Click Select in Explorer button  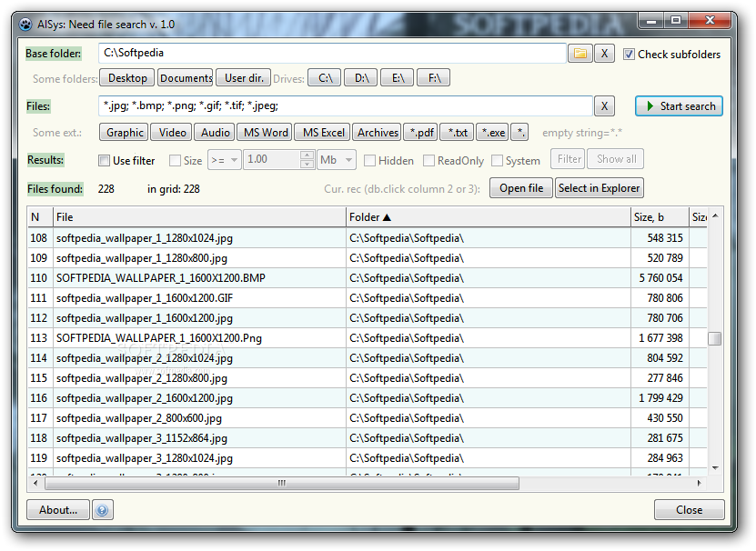coord(600,188)
